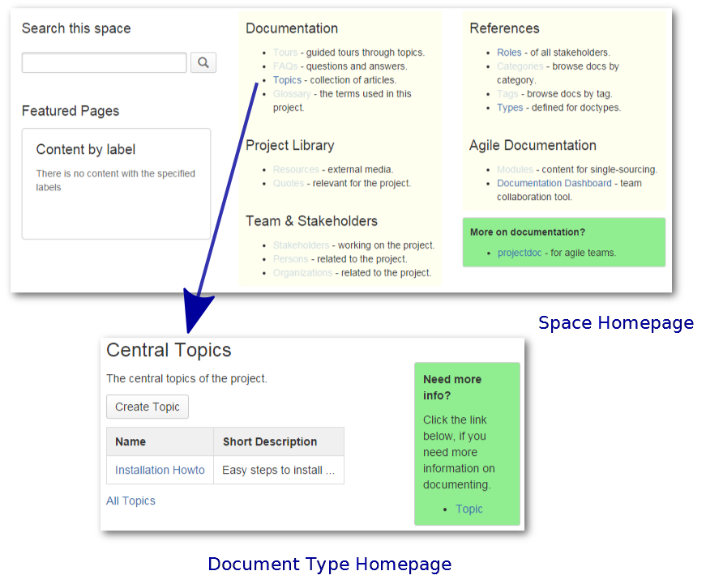Open the Organizations link
This screenshot has width=706, height=588.
coord(302,273)
